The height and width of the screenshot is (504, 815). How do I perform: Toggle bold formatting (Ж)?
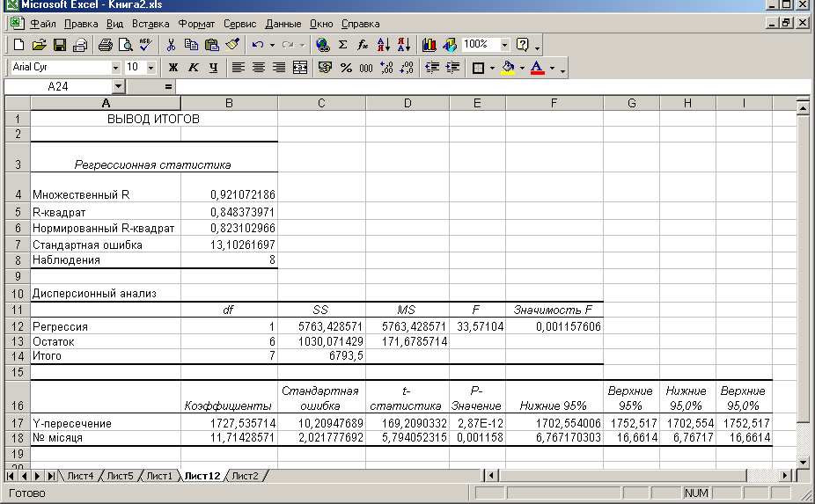tap(173, 68)
